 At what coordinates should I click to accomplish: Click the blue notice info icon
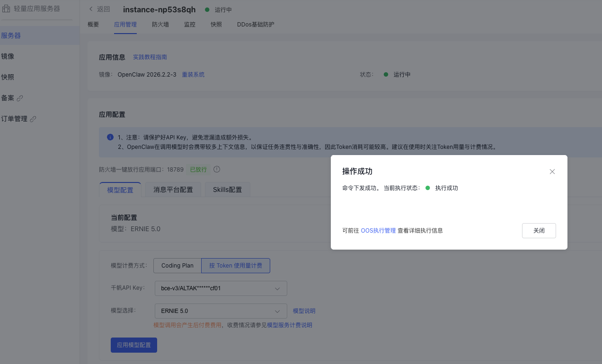coord(110,137)
